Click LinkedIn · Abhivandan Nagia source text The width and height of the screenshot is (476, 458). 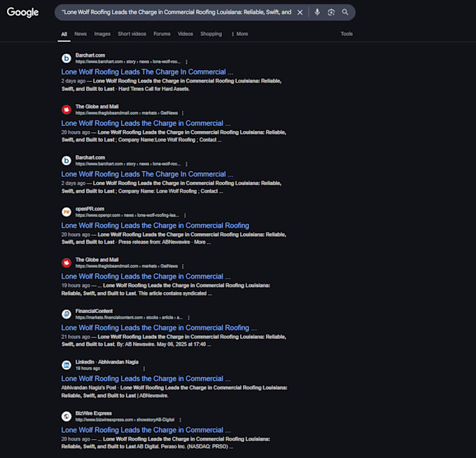tap(107, 362)
